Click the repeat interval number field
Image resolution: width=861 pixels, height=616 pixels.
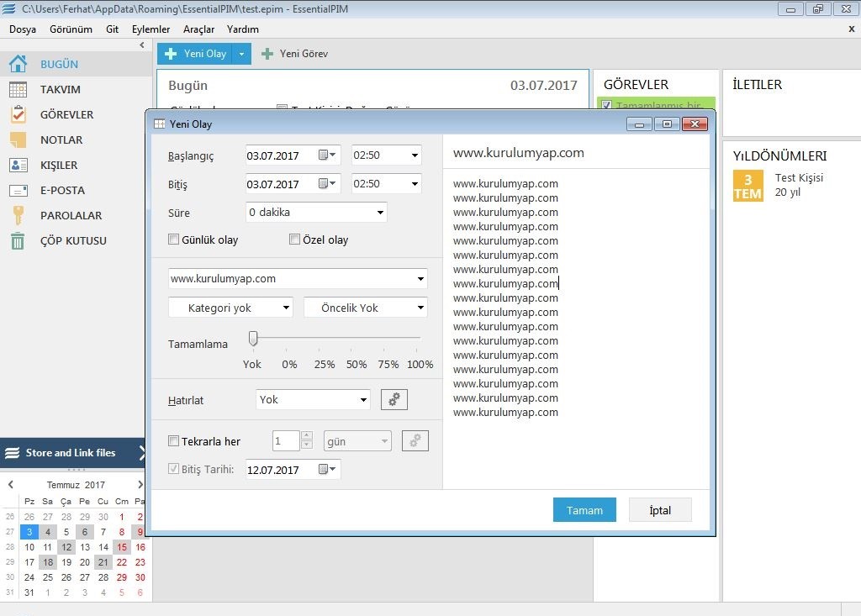click(286, 441)
